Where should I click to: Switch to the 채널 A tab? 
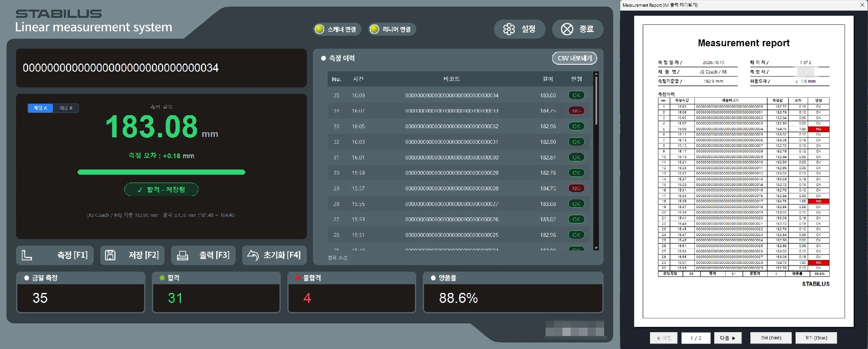click(x=40, y=108)
